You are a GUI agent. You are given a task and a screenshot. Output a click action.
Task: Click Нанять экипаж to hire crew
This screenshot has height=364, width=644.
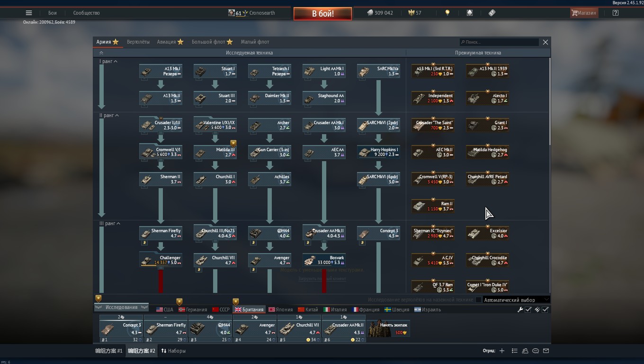388,328
